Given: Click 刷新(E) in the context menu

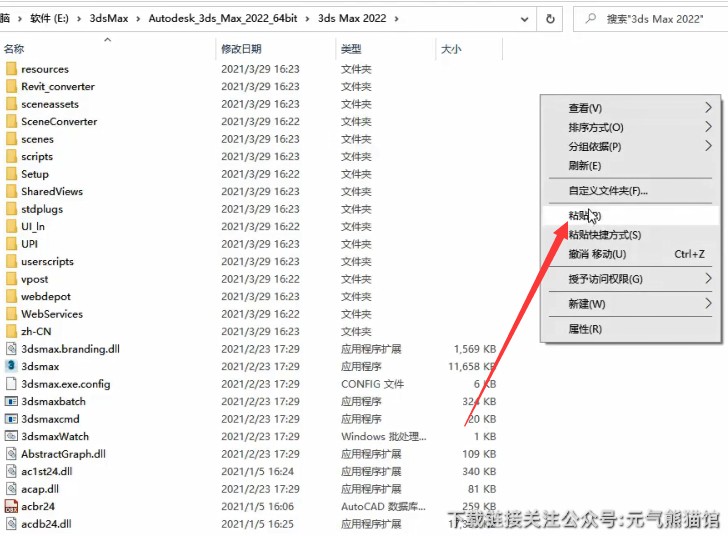Looking at the screenshot, I should [x=585, y=166].
